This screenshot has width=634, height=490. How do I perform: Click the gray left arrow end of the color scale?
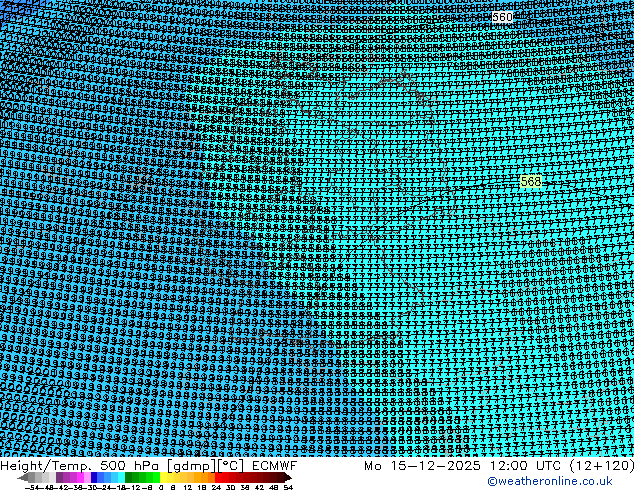point(23,477)
